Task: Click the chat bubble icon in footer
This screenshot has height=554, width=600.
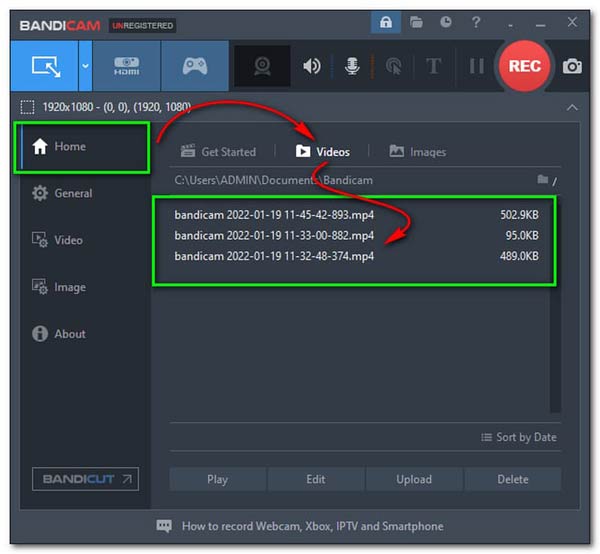Action: (x=164, y=526)
